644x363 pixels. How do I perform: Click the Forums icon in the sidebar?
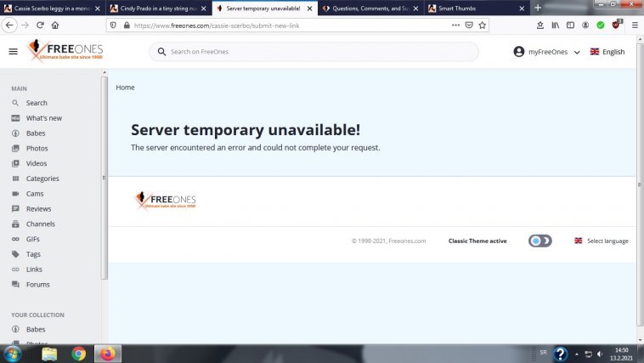15,285
